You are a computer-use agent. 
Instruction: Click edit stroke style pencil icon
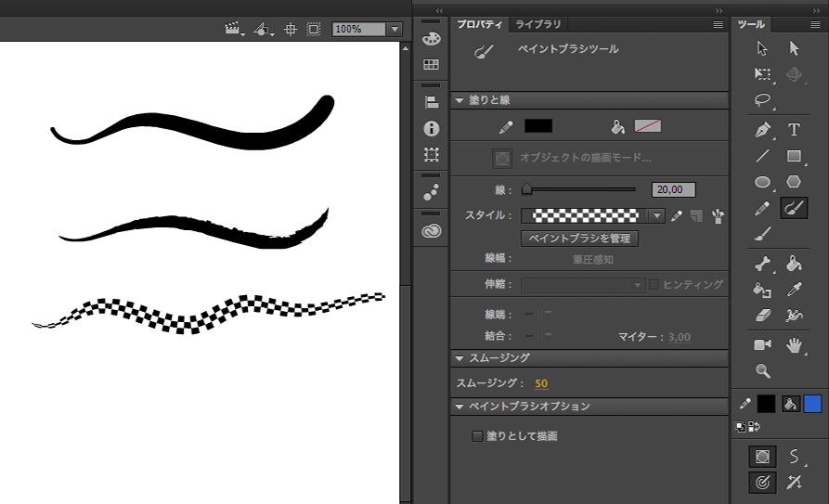click(677, 215)
